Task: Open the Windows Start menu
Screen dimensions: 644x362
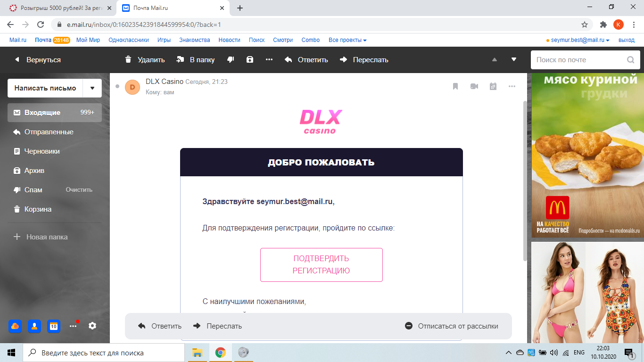Action: tap(11, 353)
